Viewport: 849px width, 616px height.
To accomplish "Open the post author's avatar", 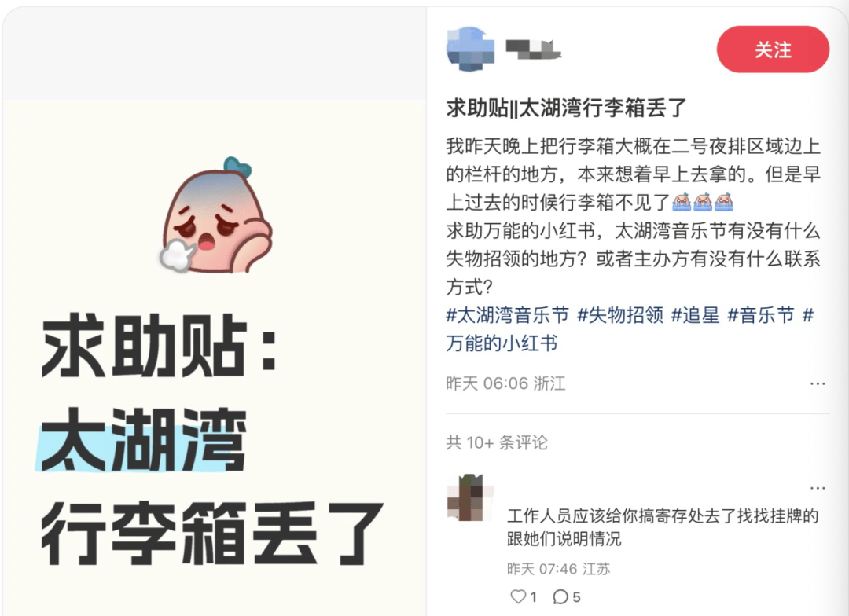I will tap(470, 49).
